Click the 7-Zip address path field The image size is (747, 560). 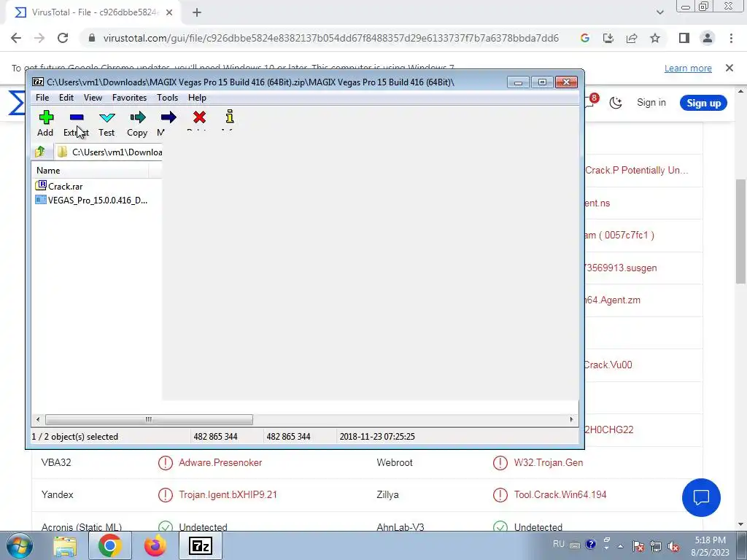109,152
